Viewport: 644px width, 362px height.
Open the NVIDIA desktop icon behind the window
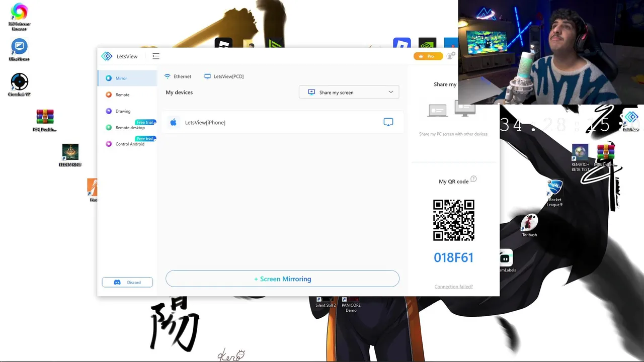[x=428, y=43]
